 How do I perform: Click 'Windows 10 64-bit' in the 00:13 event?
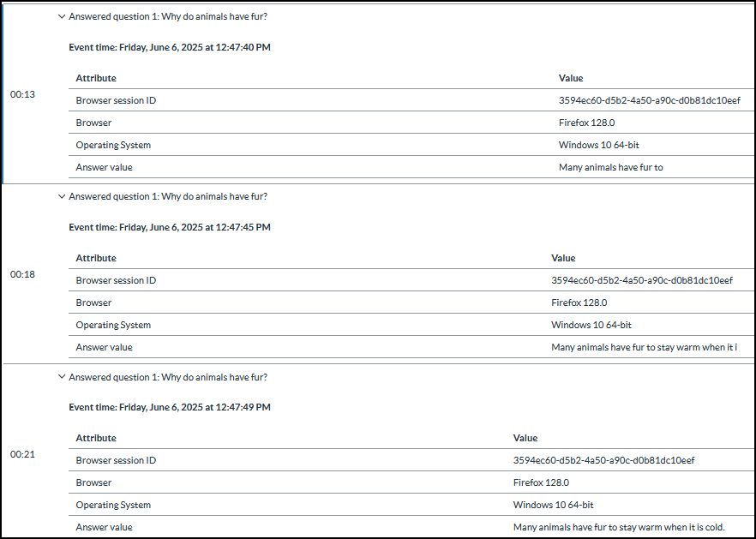coord(599,145)
